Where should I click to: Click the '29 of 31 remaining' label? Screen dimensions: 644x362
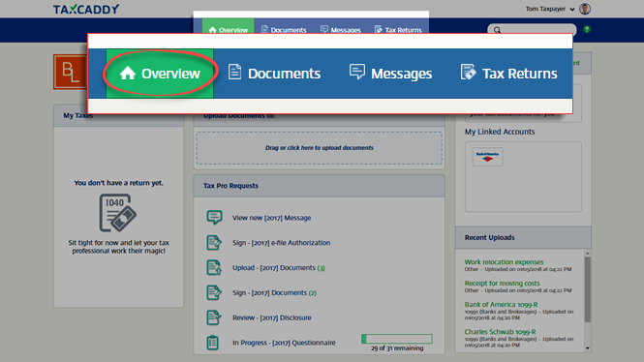click(397, 348)
